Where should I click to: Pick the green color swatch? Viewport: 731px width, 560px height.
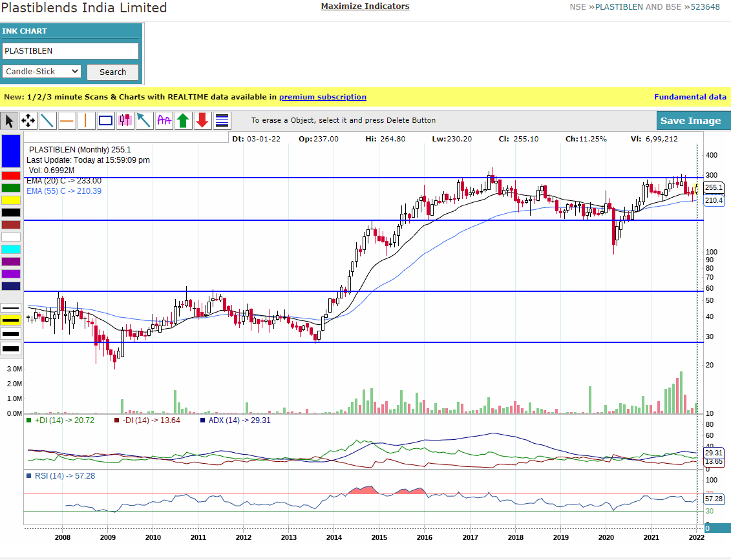(11, 188)
